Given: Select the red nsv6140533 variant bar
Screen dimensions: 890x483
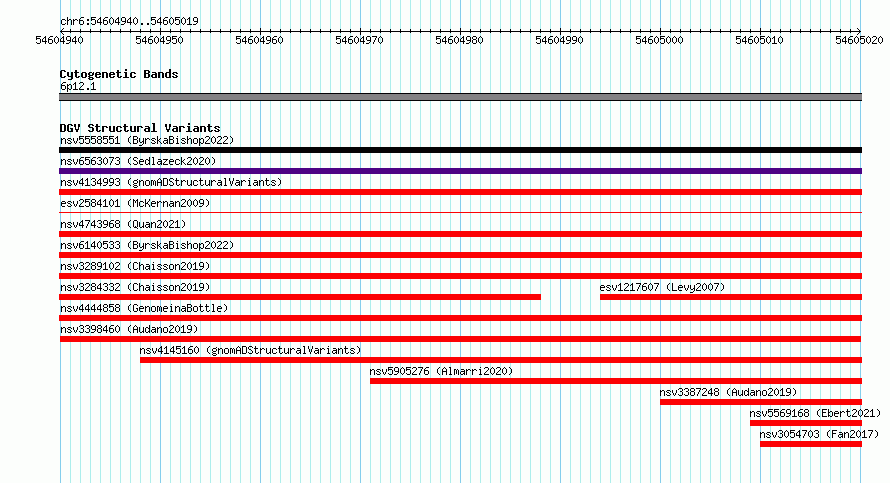Looking at the screenshot, I should [x=460, y=255].
